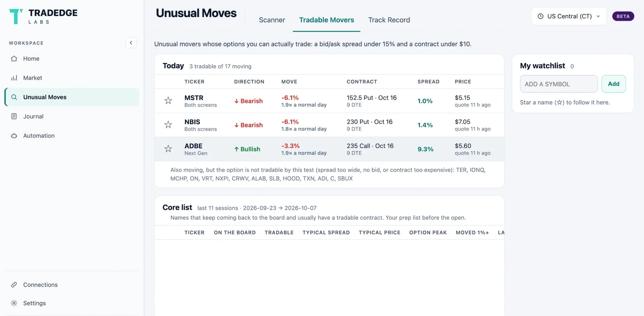Click the Settings gear icon
Image resolution: width=644 pixels, height=316 pixels.
pos(14,303)
